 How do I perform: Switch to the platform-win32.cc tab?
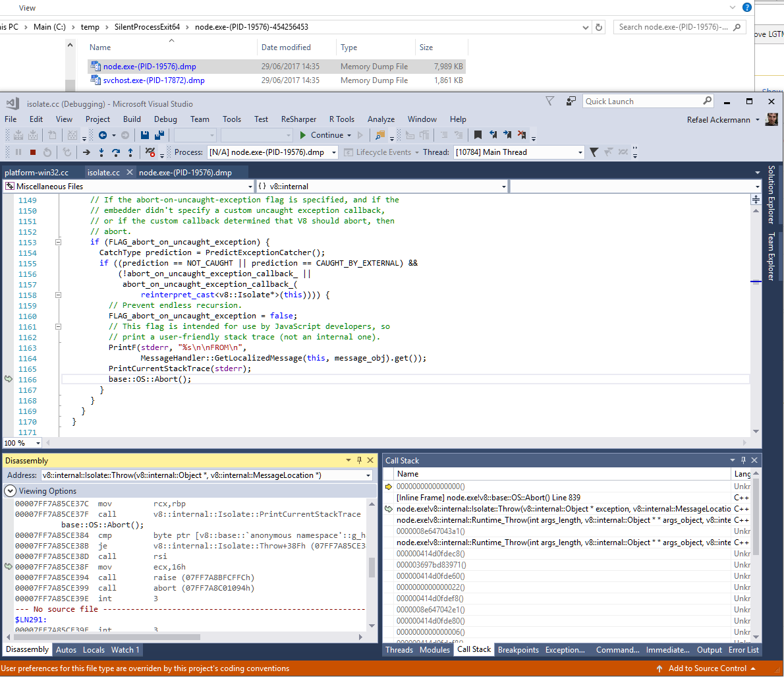tap(36, 173)
